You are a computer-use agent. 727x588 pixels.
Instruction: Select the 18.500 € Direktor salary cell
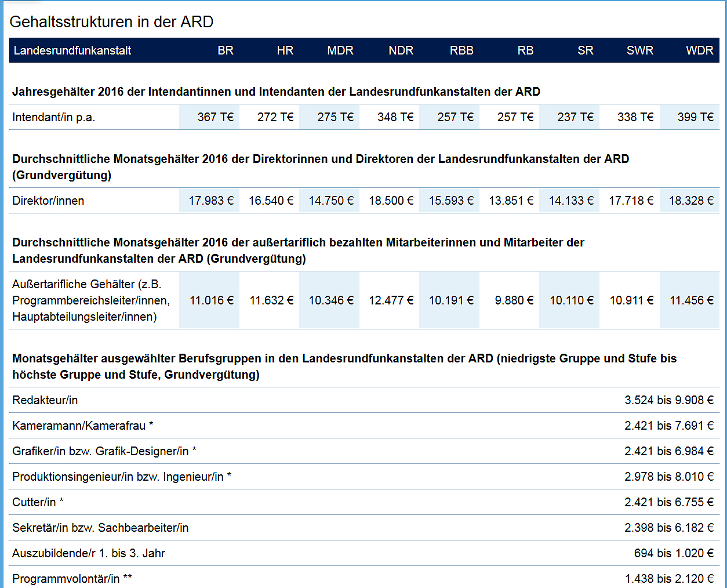click(391, 201)
